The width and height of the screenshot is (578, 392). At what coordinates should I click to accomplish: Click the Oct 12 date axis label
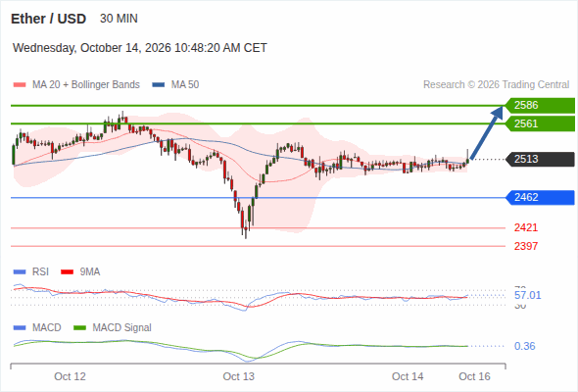point(70,376)
